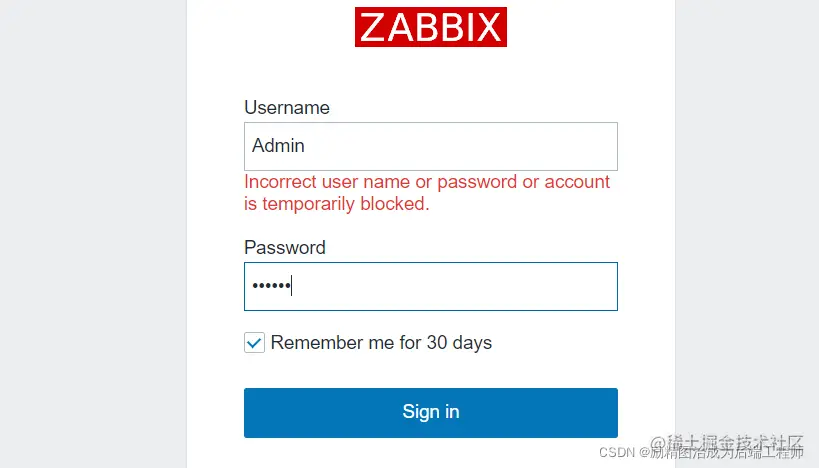
Task: Click the 'Admin' text in username box
Action: pos(278,146)
